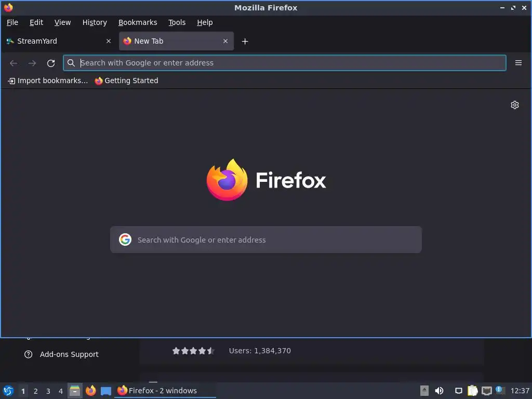Go forward one page
The image size is (532, 399).
pos(32,63)
